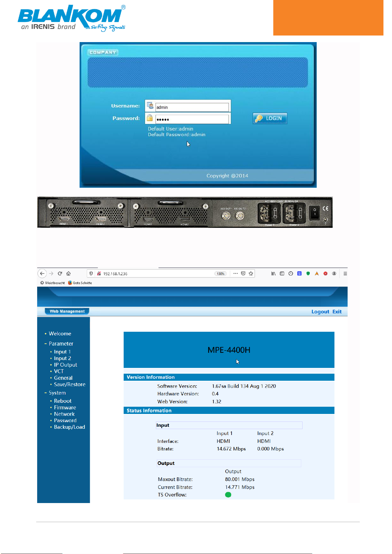Click the '14.672 Mbps' Input 1 bitrate
The width and height of the screenshot is (392, 554).
pos(231,449)
